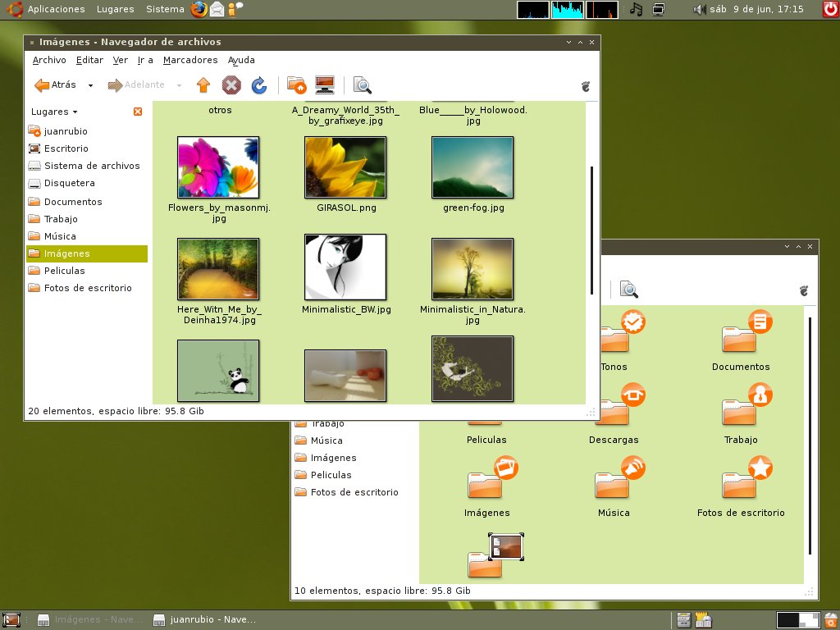The height and width of the screenshot is (630, 840).
Task: Open the home folder toolbar icon
Action: pyautogui.click(x=296, y=85)
